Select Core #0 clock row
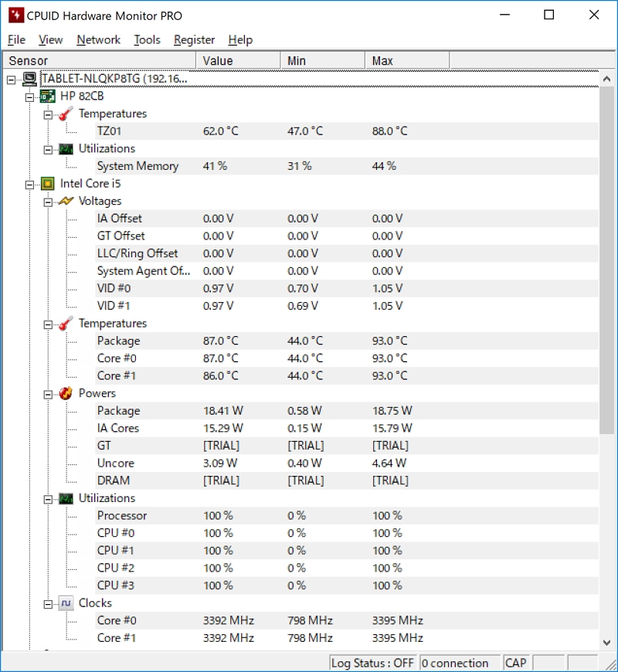This screenshot has height=672, width=618. pos(347,620)
